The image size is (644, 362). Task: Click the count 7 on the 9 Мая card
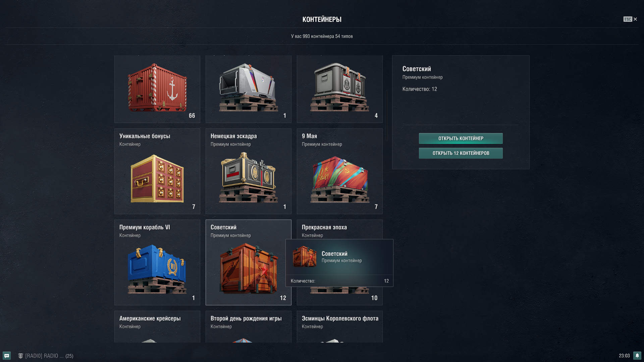click(x=376, y=207)
